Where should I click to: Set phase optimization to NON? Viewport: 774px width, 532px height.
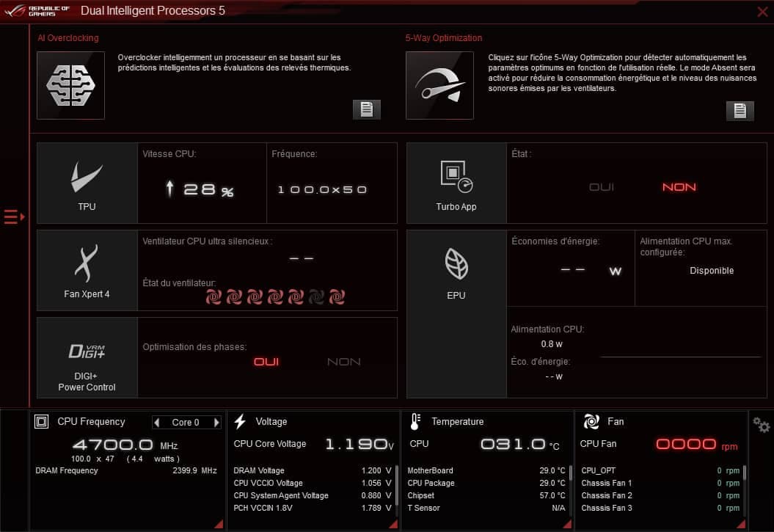(343, 362)
